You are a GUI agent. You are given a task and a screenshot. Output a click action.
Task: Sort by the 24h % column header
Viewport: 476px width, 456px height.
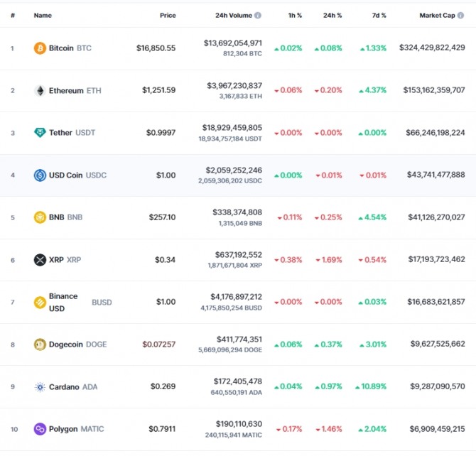point(332,15)
